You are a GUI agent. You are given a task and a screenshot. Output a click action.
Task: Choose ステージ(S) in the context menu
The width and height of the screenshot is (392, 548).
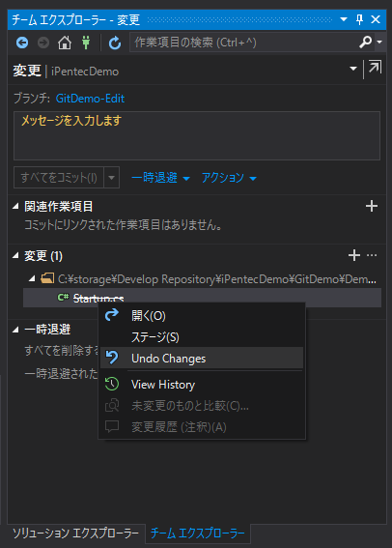(202, 337)
